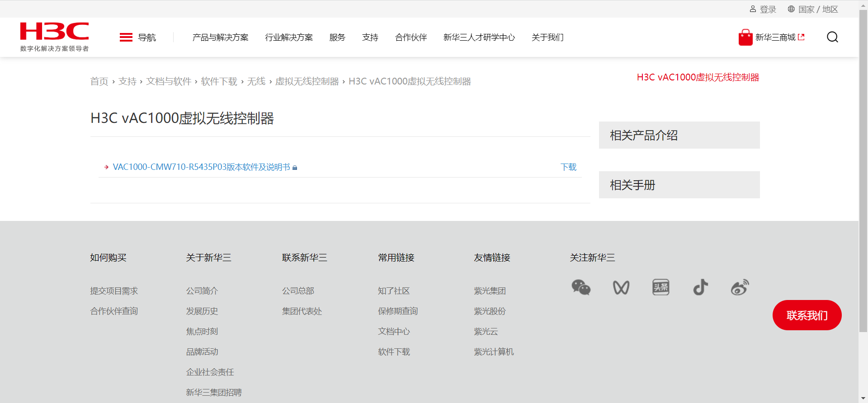Viewport: 868px width, 403px height.
Task: Open 集团代表处 footer link
Action: pyautogui.click(x=302, y=311)
